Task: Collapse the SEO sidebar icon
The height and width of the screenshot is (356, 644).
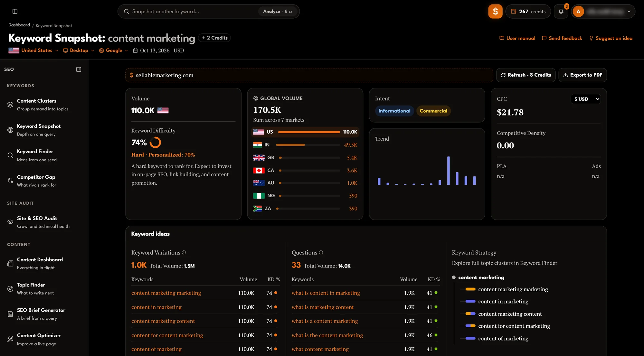Action: coord(79,69)
